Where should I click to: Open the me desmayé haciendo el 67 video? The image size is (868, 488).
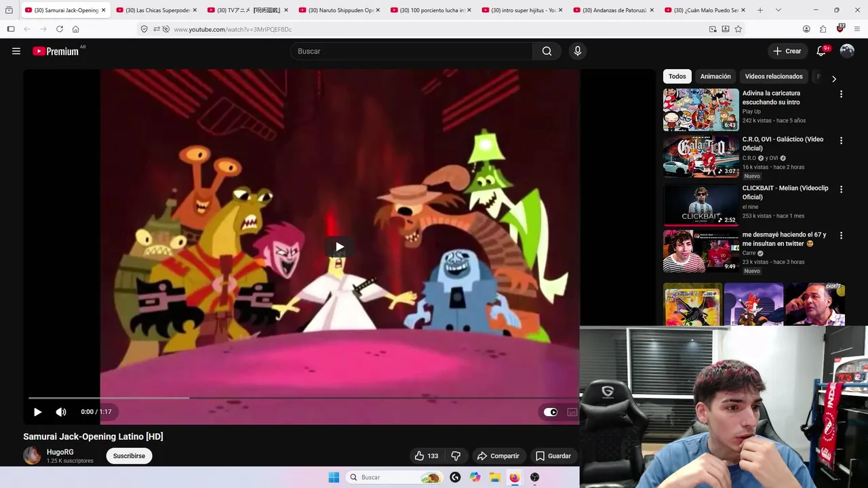tap(701, 251)
